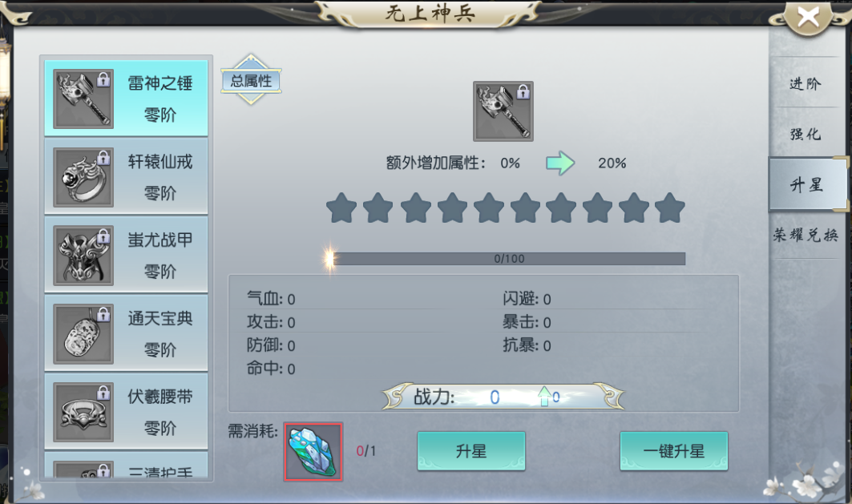Viewport: 852px width, 504px height.
Task: Click the first star in the star row
Action: point(341,208)
